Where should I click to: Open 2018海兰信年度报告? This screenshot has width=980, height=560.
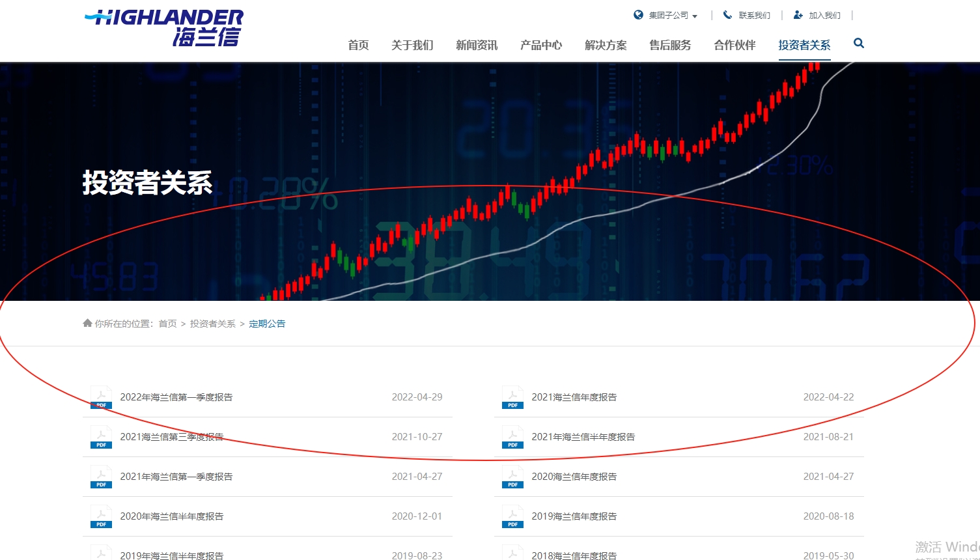tap(574, 555)
